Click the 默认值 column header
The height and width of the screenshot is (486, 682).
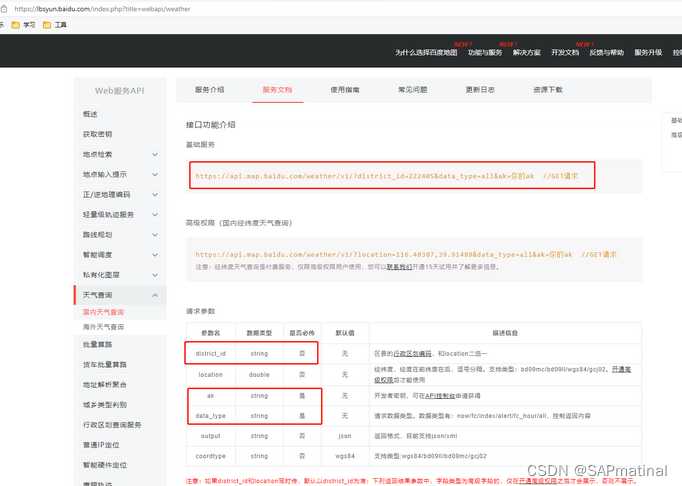pyautogui.click(x=345, y=333)
